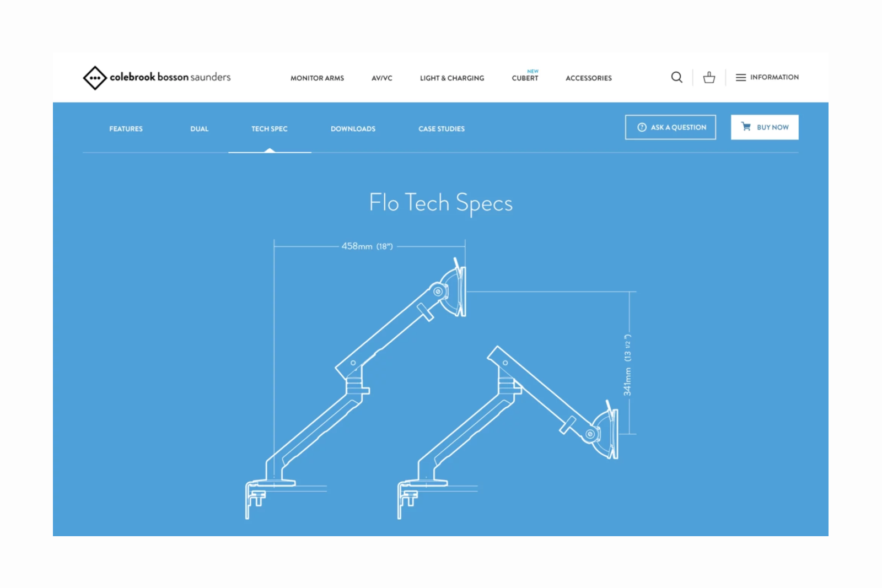Click the 458mm (18") dimension label
Viewport: 882px width, 588px height.
pos(367,246)
